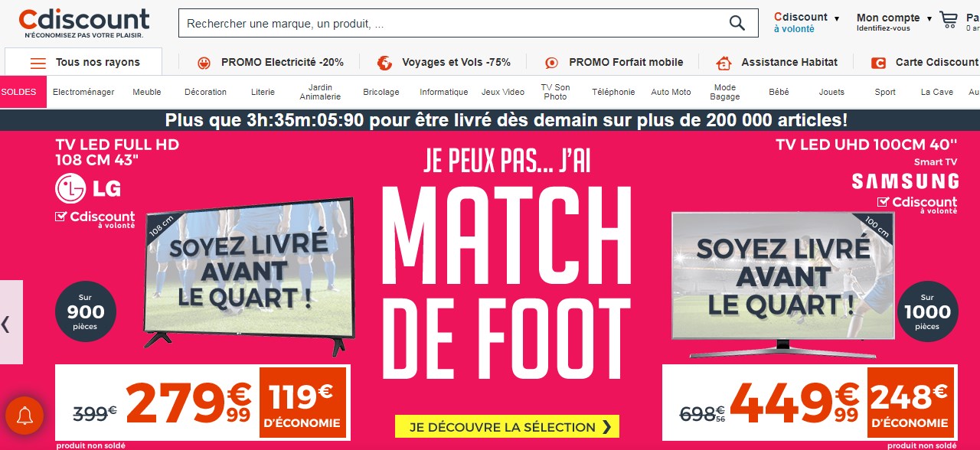Screen dimensions: 980x450
Task: Open the Téléphonie category link
Action: click(613, 92)
